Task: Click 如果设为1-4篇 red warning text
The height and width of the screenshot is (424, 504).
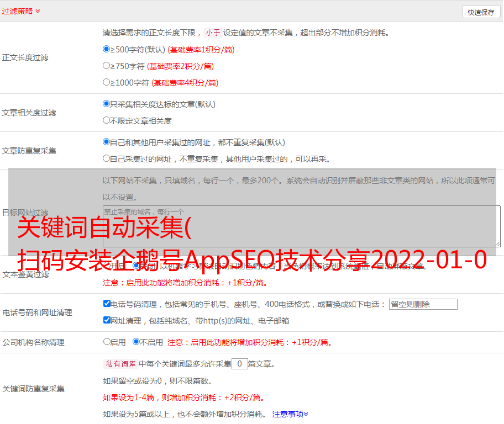Action: pyautogui.click(x=183, y=397)
